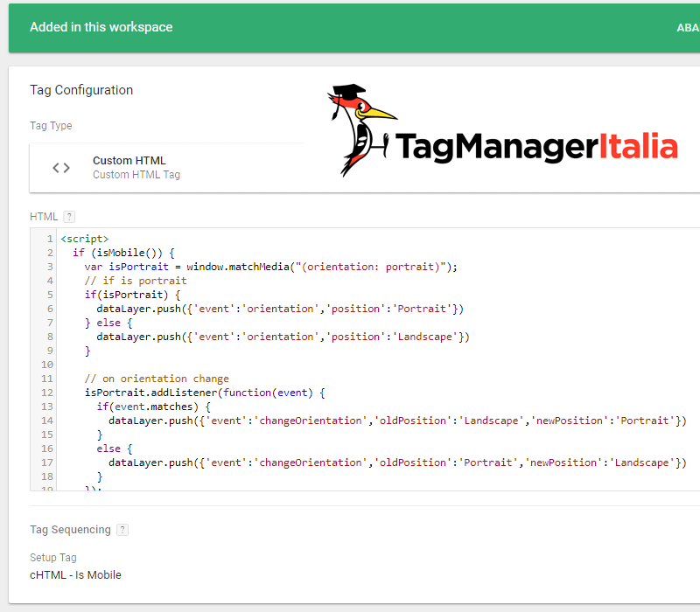The image size is (700, 612).
Task: Click the TagManagerItalia woodpecker logo
Action: pyautogui.click(x=362, y=129)
